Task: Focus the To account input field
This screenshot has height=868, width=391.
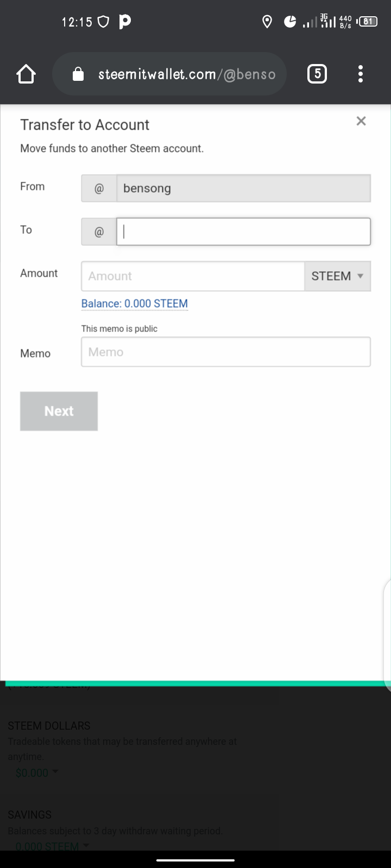Action: click(243, 232)
